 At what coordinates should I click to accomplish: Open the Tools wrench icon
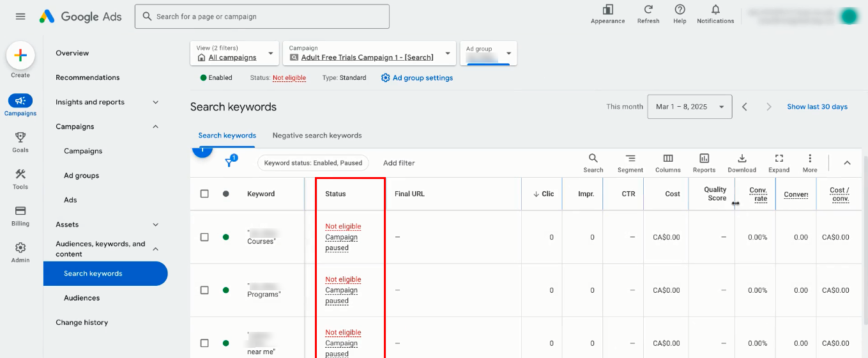tap(20, 175)
